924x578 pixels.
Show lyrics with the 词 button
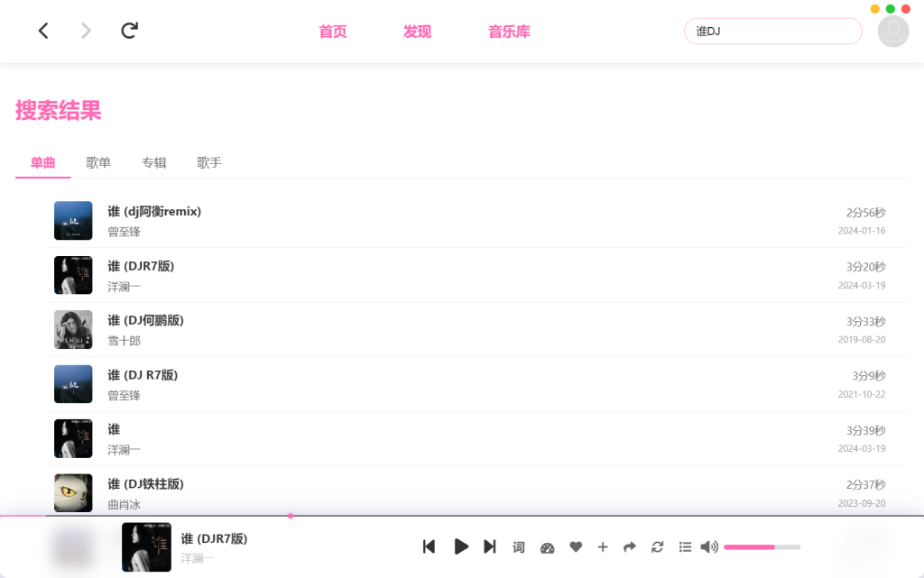(x=519, y=547)
